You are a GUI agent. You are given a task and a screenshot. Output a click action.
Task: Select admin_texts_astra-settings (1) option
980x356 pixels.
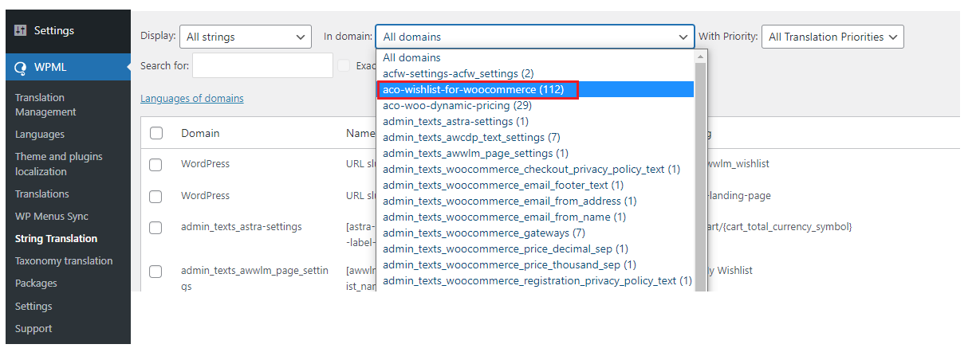click(x=535, y=121)
